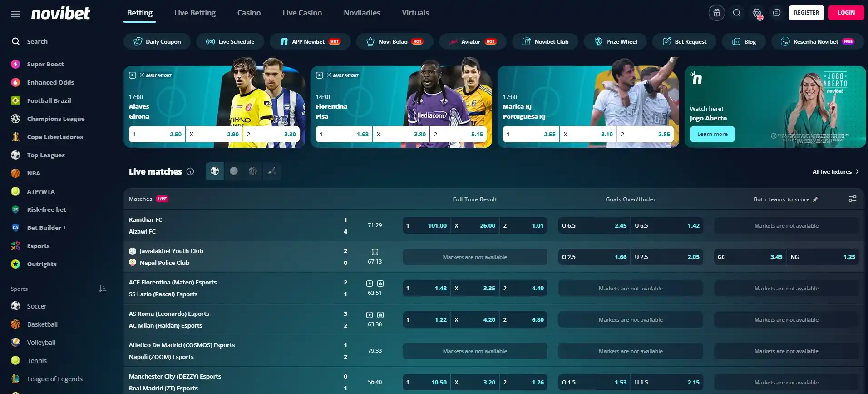Expand All live fixtures arrow
Image resolution: width=868 pixels, height=394 pixels.
point(857,171)
